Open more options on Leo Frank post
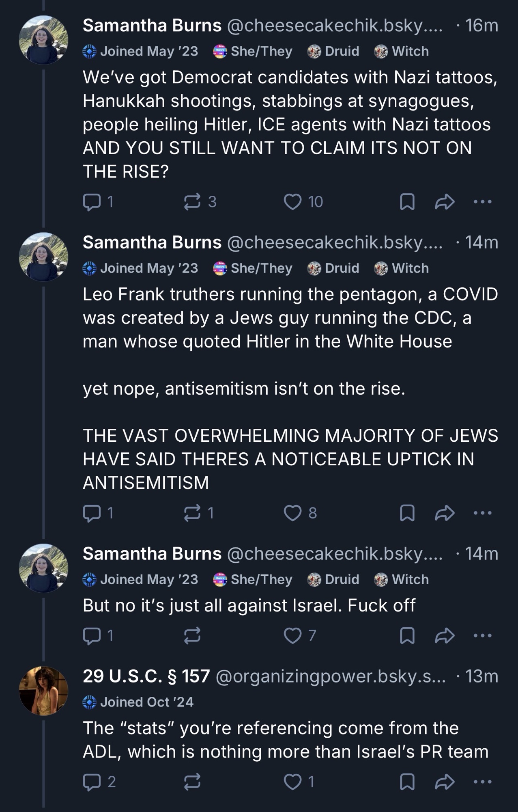Screen dimensions: 518x812 click(483, 513)
